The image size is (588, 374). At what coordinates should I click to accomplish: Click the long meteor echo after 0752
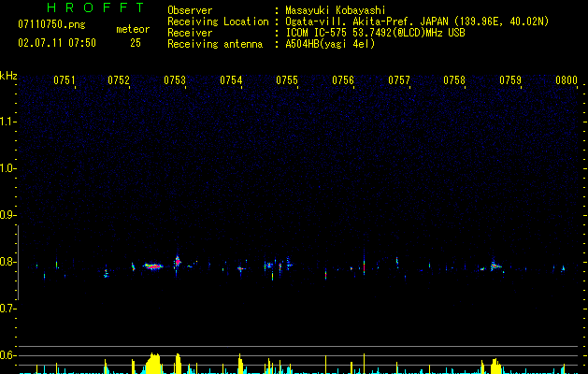153,266
